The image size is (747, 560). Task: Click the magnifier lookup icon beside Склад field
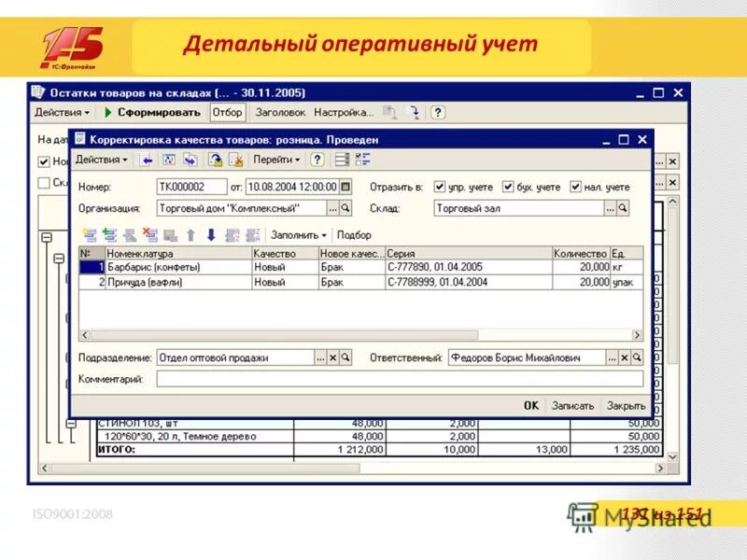621,206
